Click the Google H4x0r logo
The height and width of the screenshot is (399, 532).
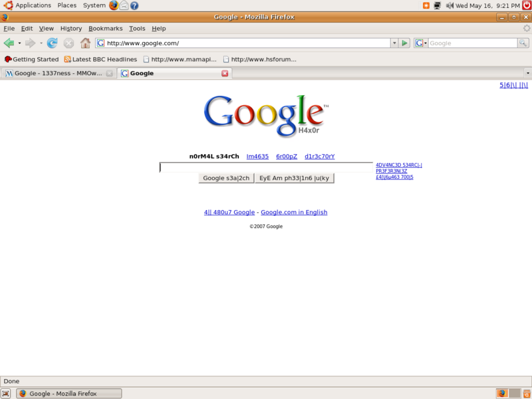click(x=266, y=116)
